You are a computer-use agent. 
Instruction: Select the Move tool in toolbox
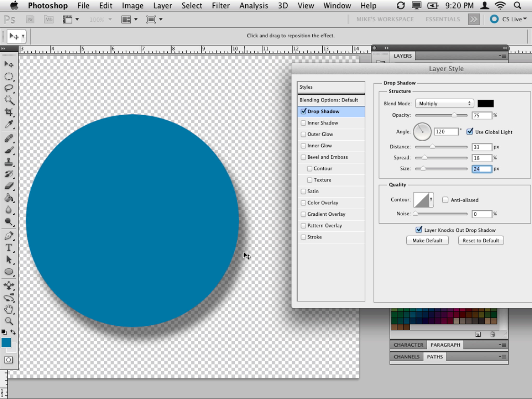pos(9,64)
